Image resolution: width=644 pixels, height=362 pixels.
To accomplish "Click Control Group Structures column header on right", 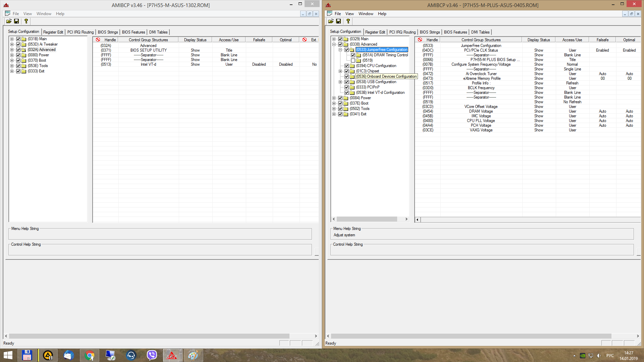I will [x=481, y=40].
